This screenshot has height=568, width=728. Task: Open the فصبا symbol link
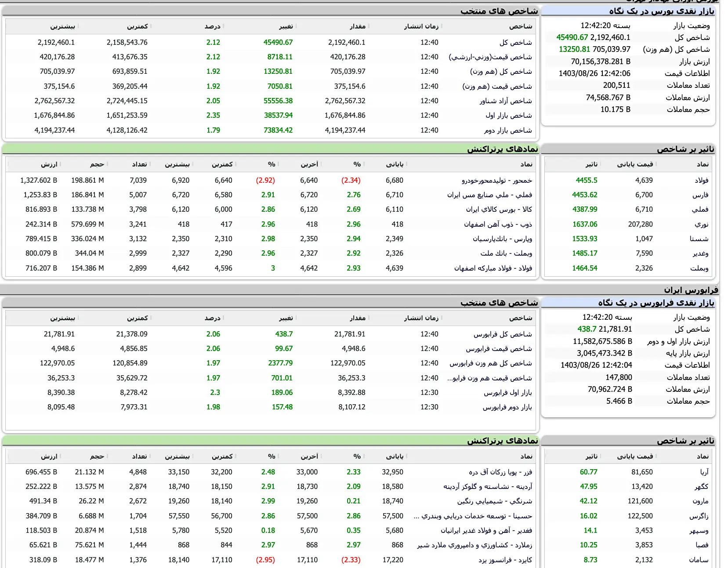tap(702, 545)
